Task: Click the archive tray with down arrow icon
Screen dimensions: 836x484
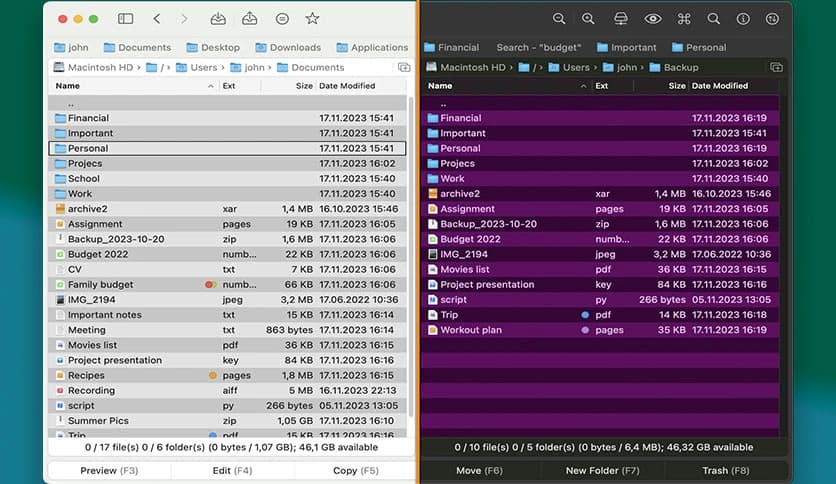Action: click(218, 19)
